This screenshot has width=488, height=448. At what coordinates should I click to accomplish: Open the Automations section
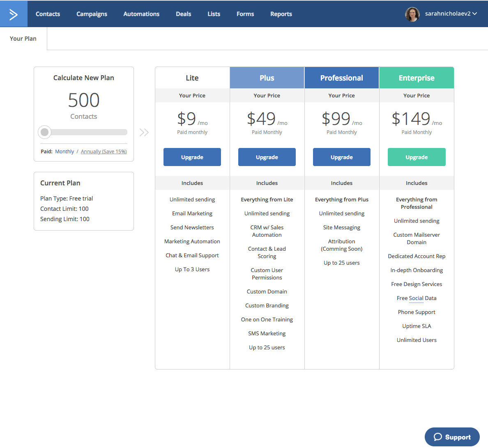point(141,14)
